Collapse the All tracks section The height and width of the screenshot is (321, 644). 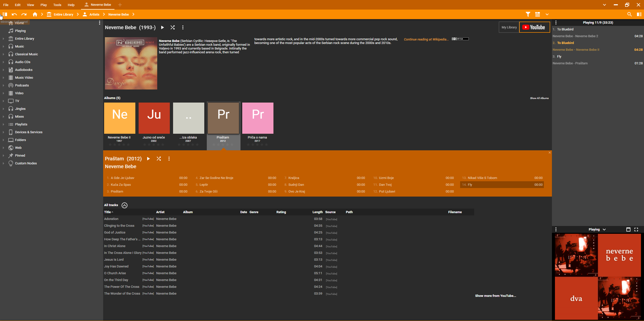coord(125,205)
